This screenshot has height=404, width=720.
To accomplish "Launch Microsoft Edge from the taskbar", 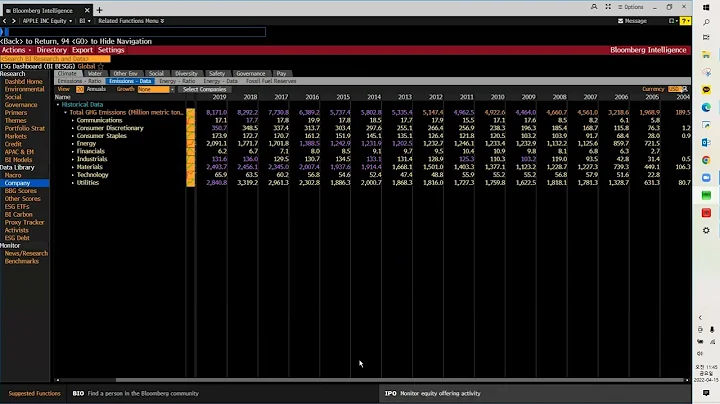I will point(706,107).
